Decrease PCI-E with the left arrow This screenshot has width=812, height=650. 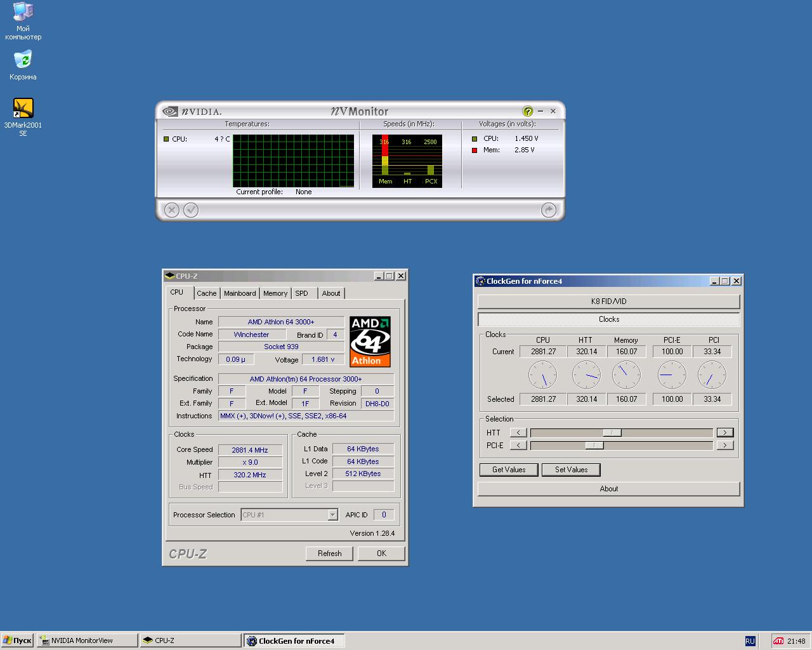518,446
